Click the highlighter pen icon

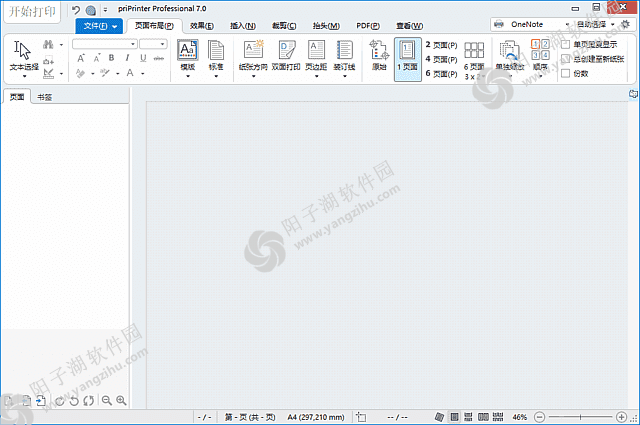(x=80, y=73)
